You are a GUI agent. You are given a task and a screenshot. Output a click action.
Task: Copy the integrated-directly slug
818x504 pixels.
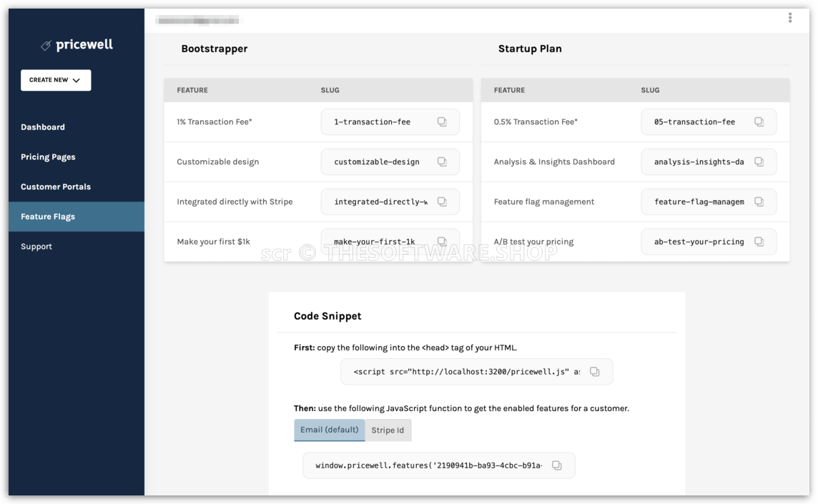click(x=442, y=202)
